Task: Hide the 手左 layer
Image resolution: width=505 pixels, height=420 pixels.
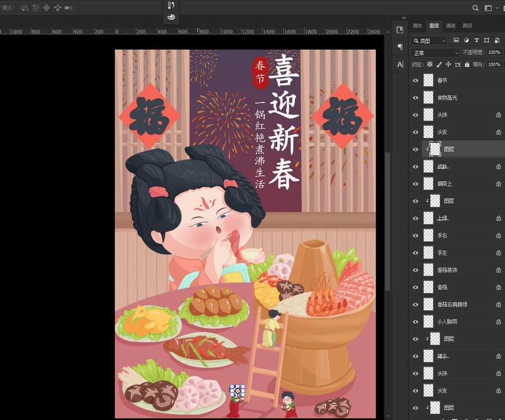Action: [x=415, y=253]
